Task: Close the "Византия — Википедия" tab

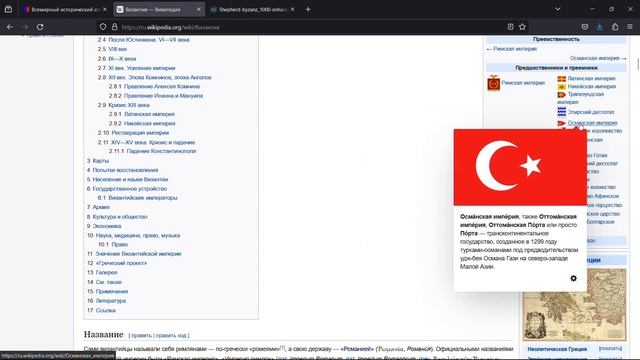Action: (199, 9)
